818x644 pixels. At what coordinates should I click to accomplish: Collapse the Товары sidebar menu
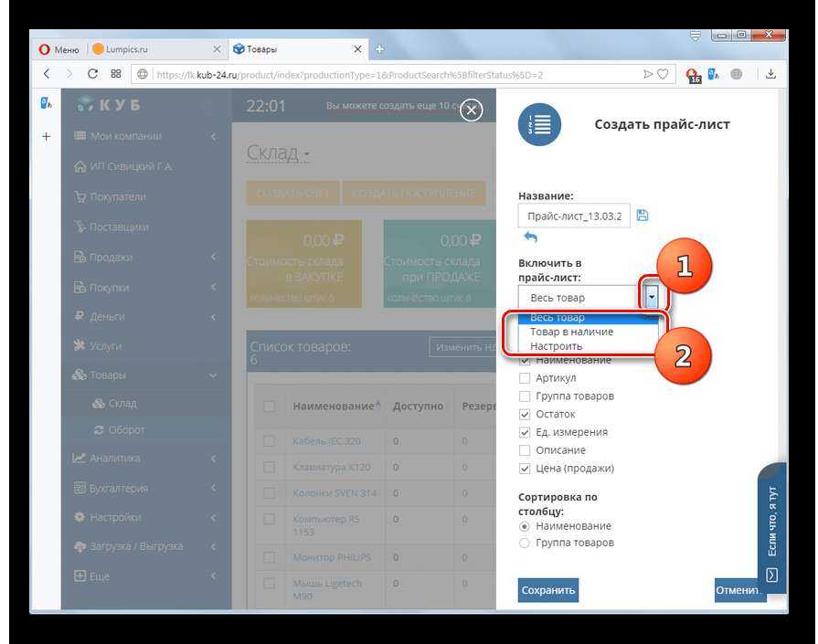pos(145,375)
